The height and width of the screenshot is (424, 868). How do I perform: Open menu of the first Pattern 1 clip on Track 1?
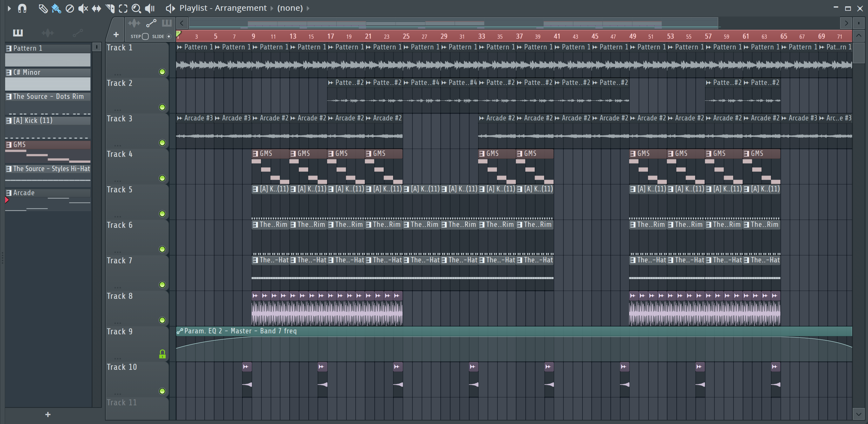180,47
